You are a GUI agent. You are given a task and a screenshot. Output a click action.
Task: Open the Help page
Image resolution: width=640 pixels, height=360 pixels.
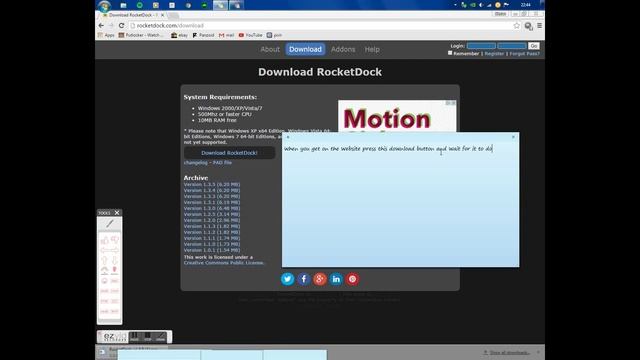372,49
